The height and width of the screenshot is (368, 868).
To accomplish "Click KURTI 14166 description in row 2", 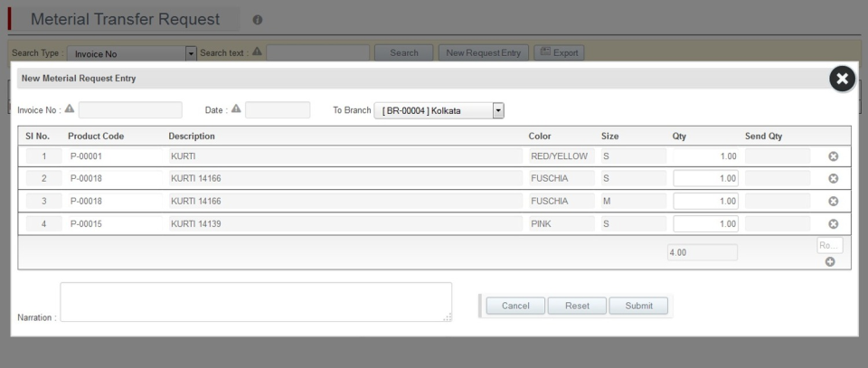I will (345, 178).
